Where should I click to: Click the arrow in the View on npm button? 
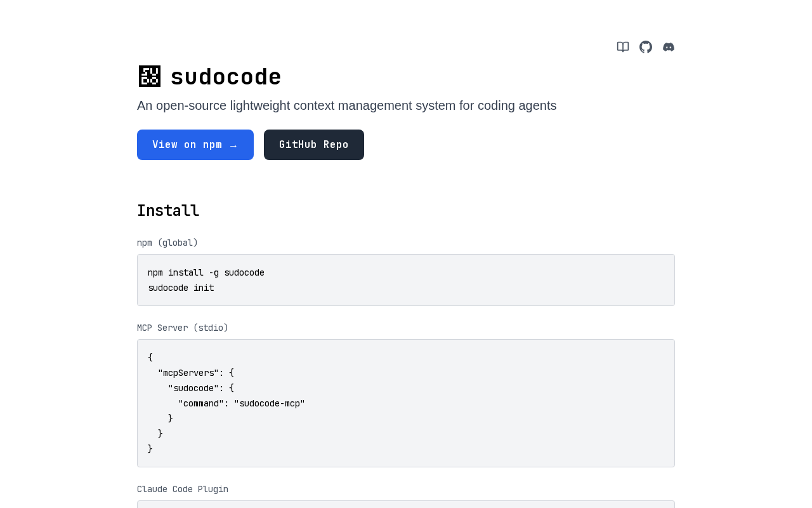[233, 145]
